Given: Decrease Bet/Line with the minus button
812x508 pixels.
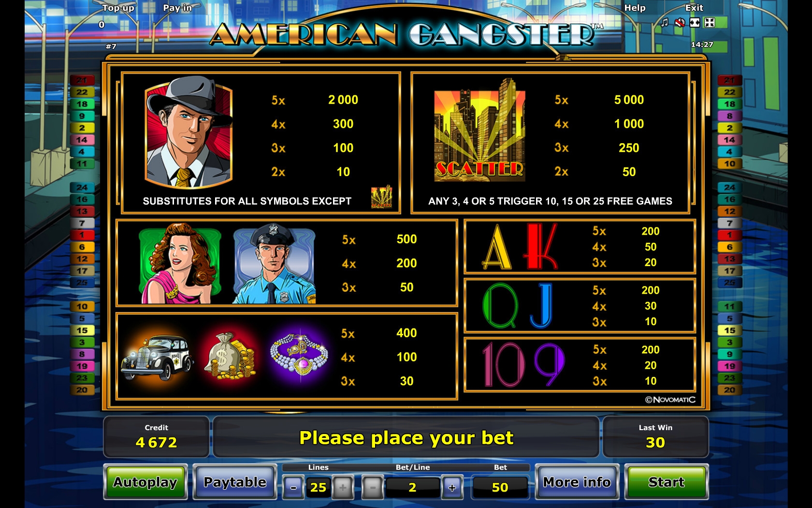Looking at the screenshot, I should 373,487.
